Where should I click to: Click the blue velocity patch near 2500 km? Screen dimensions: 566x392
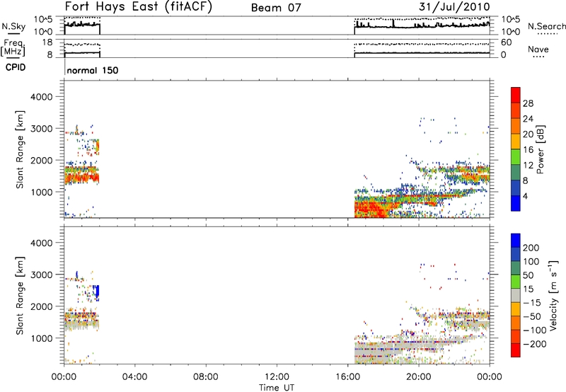(96, 293)
